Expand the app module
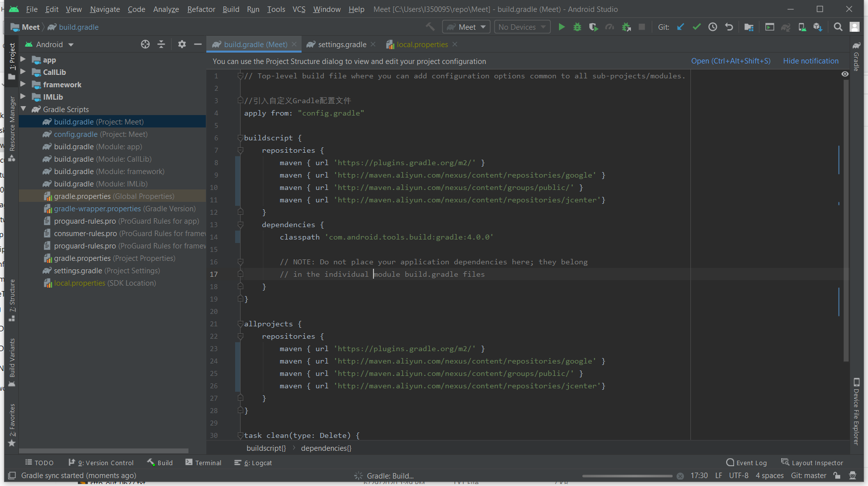 click(x=23, y=60)
